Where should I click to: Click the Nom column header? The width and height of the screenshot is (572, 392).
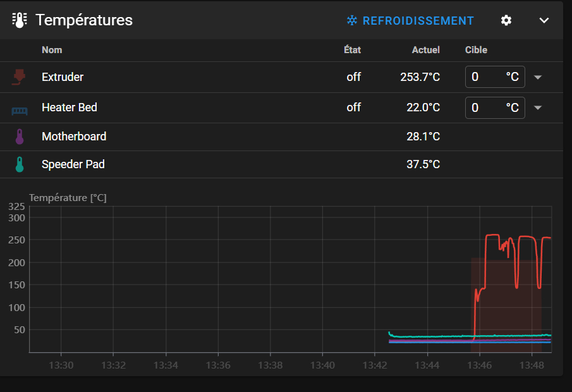(x=52, y=50)
